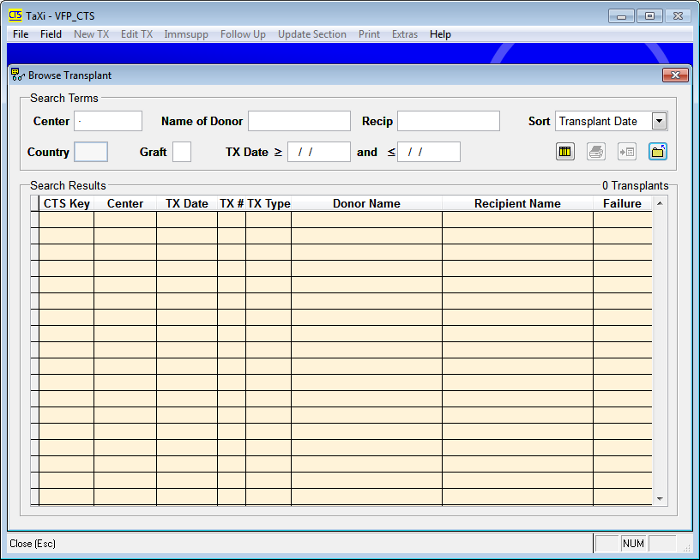
Task: Open the Field menu
Action: [x=51, y=34]
